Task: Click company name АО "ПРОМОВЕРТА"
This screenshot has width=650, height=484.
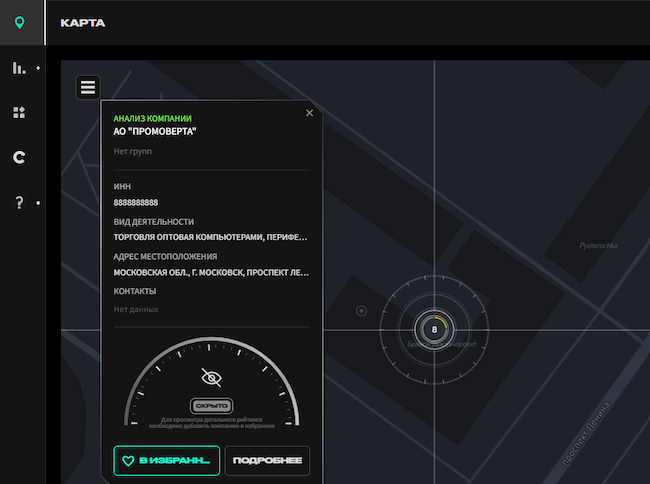Action: (155, 131)
